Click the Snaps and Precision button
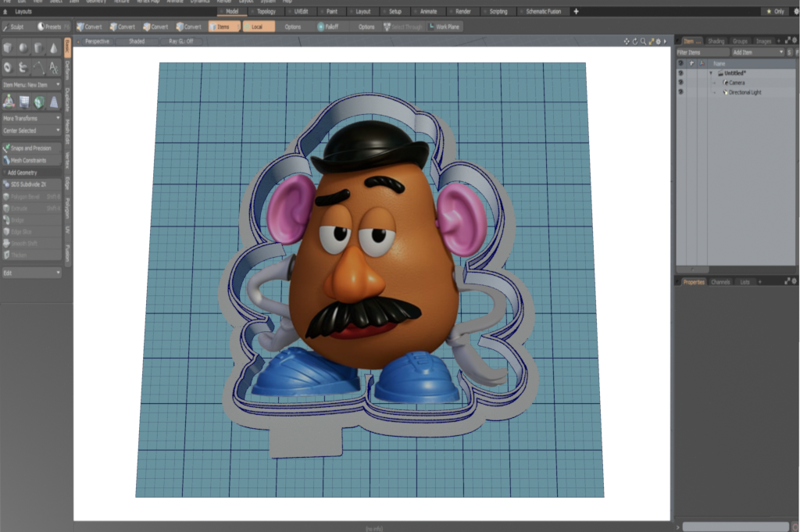 (31, 148)
